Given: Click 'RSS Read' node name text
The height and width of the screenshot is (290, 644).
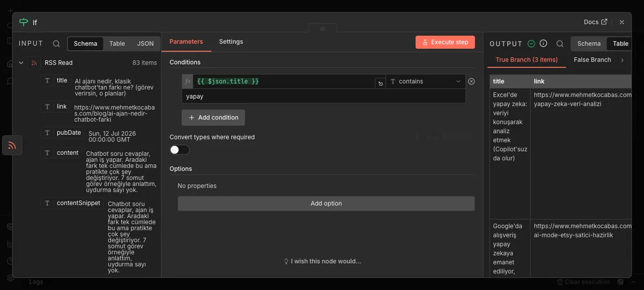Looking at the screenshot, I should (58, 63).
